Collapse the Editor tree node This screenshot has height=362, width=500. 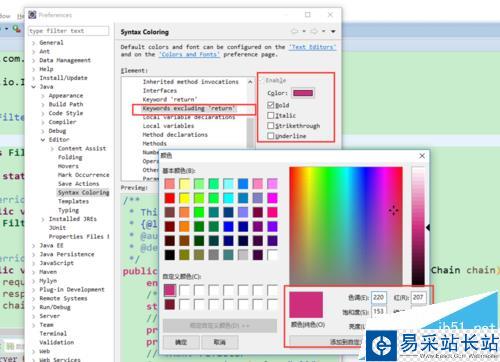point(43,140)
